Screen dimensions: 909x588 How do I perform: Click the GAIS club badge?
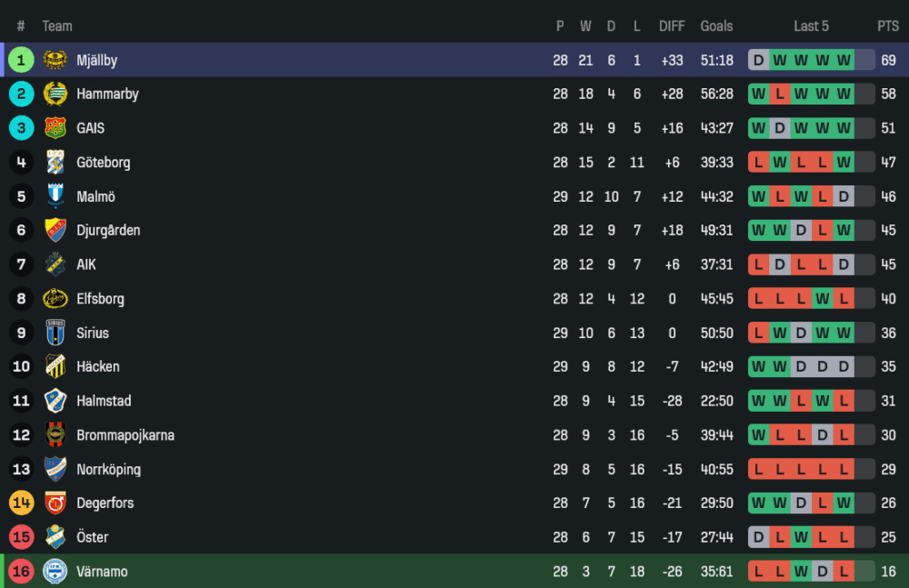55,128
